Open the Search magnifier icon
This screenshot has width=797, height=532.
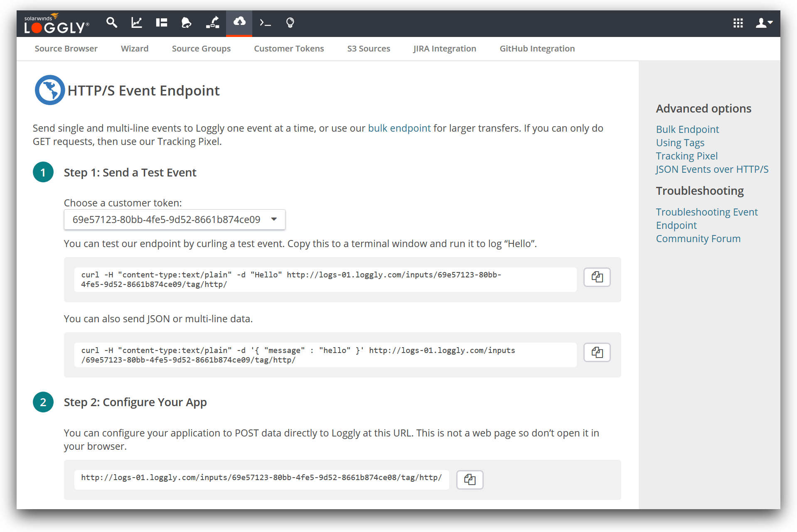[111, 23]
